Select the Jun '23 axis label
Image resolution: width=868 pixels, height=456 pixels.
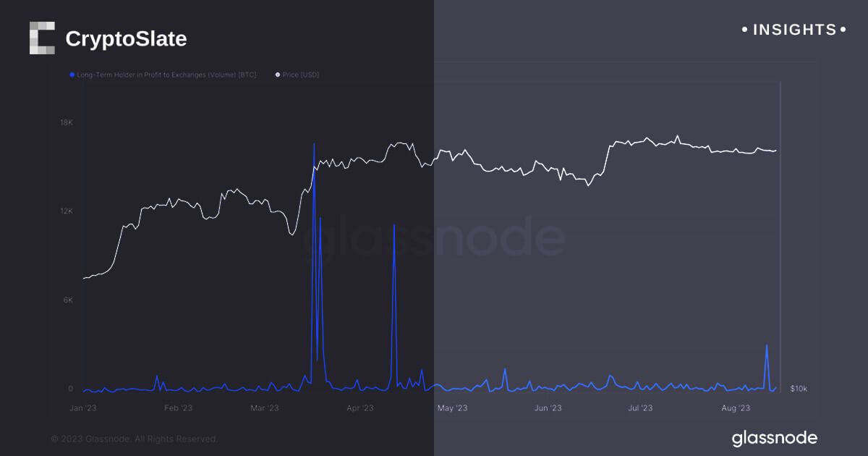pos(548,408)
